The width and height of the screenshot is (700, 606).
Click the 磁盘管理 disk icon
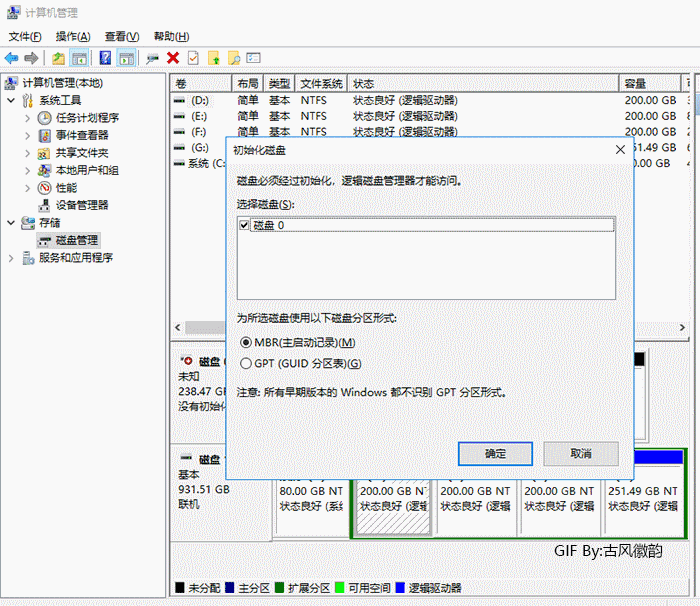click(x=45, y=241)
